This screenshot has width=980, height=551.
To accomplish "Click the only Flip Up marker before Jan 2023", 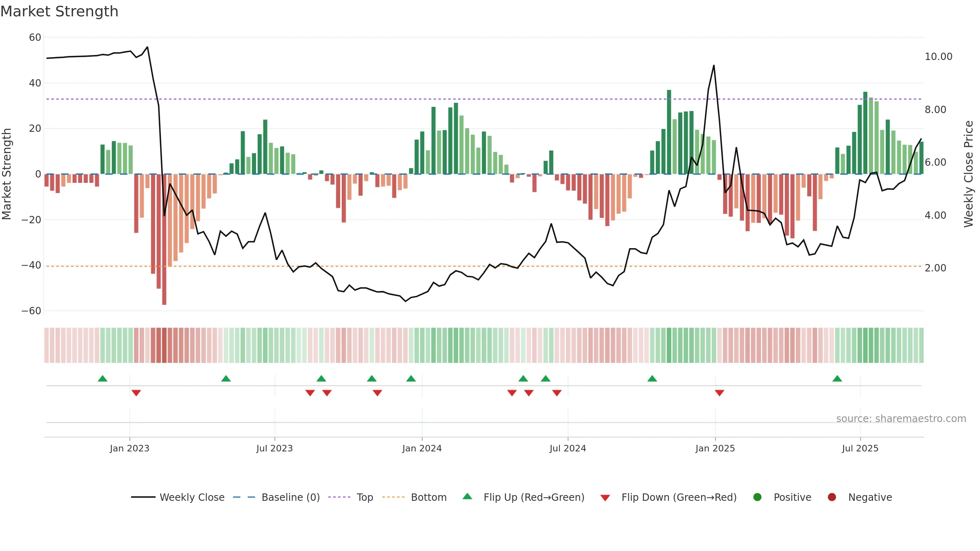I will tap(102, 378).
